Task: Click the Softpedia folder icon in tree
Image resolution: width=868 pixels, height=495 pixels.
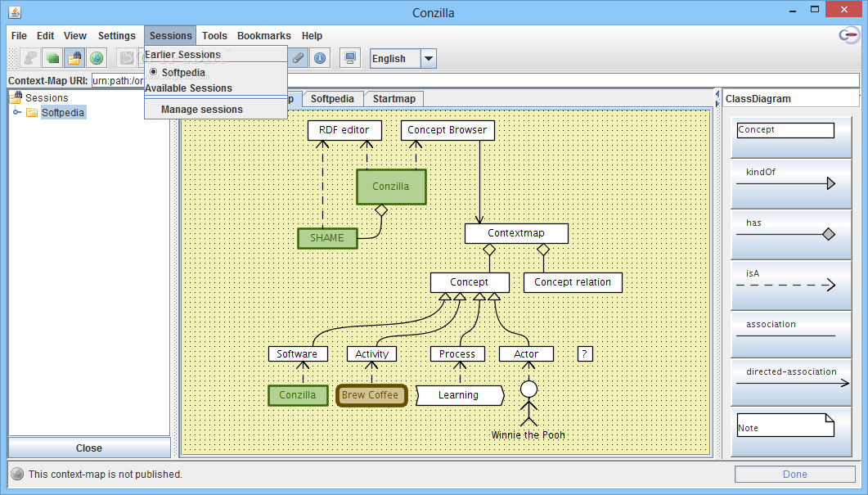Action: click(32, 112)
